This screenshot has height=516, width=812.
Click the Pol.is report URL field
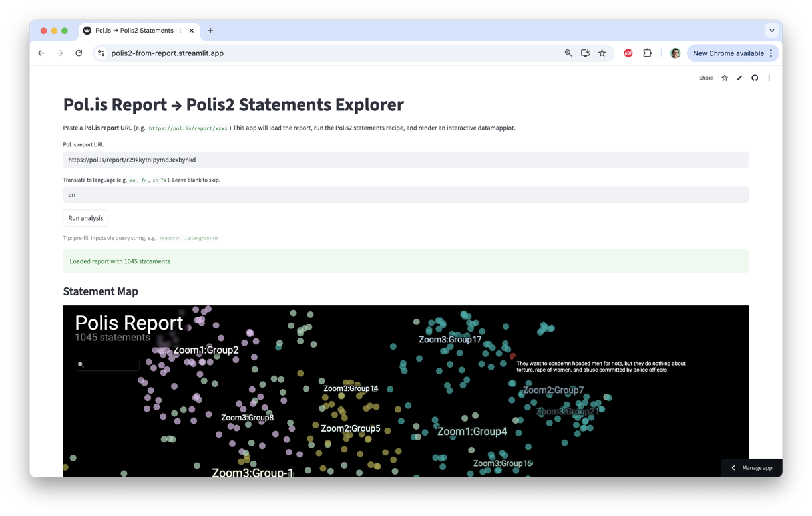point(405,160)
